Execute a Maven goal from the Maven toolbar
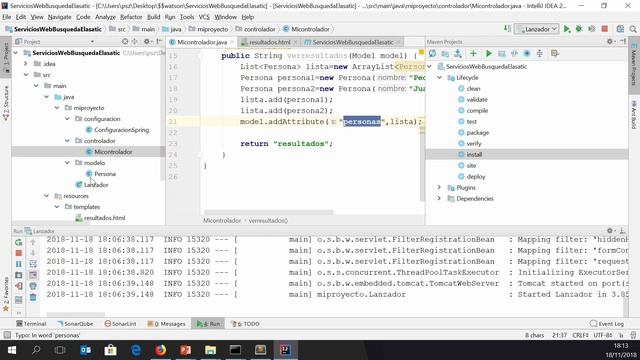Image resolution: width=640 pixels, height=360 pixels. coord(502,53)
